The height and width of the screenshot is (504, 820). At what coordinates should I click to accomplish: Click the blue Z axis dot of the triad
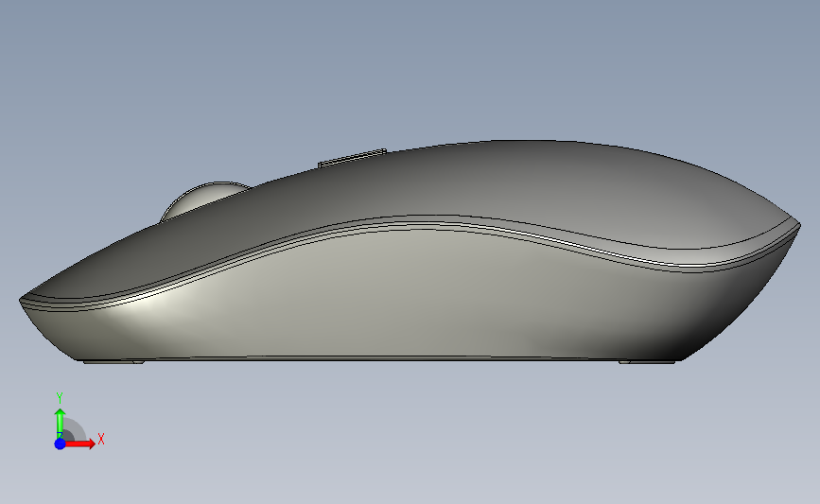coord(61,443)
